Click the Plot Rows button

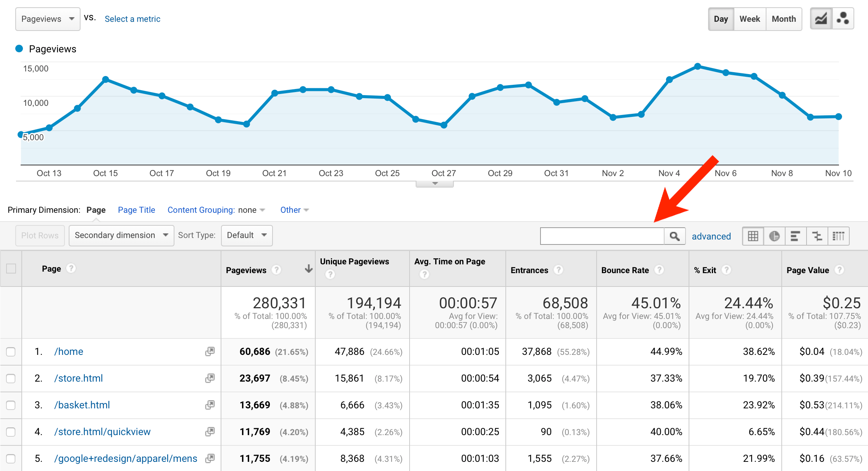pos(40,235)
